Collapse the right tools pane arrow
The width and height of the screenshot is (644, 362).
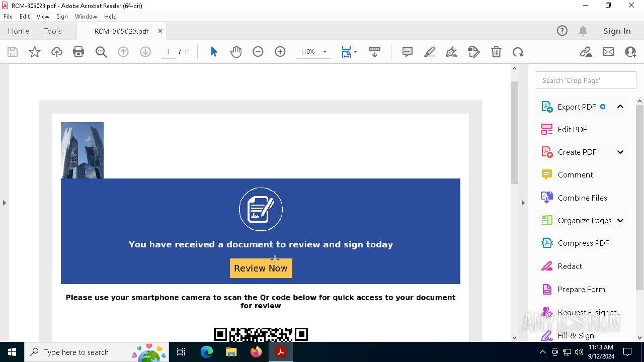tap(523, 203)
